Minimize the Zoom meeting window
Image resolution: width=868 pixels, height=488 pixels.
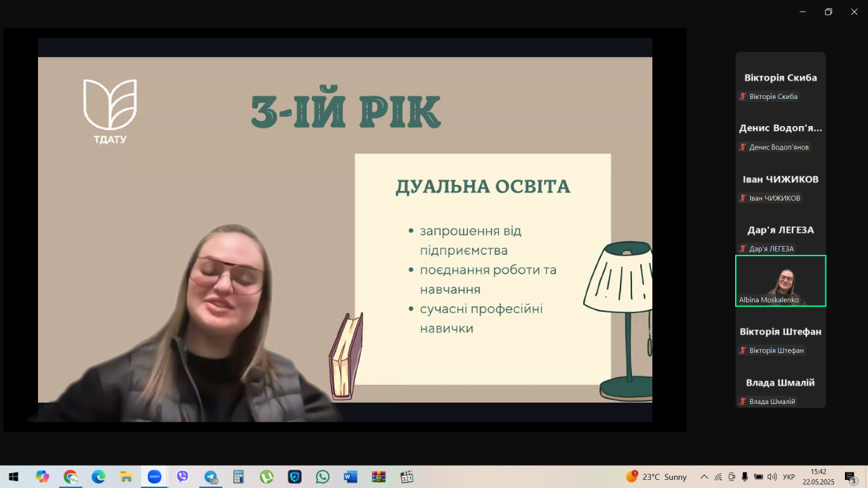pyautogui.click(x=803, y=12)
